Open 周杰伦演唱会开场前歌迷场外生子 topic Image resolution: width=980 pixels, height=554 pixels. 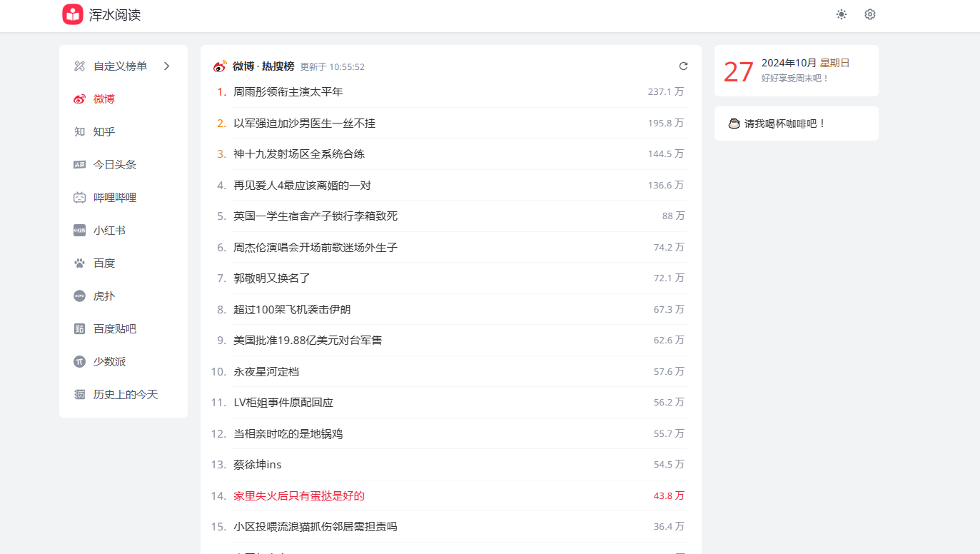pyautogui.click(x=315, y=248)
